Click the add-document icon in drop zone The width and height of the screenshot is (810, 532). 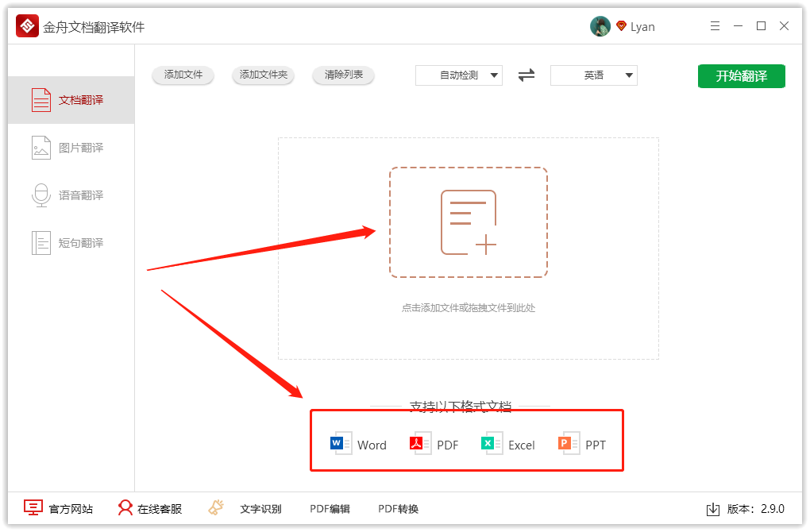pos(469,222)
